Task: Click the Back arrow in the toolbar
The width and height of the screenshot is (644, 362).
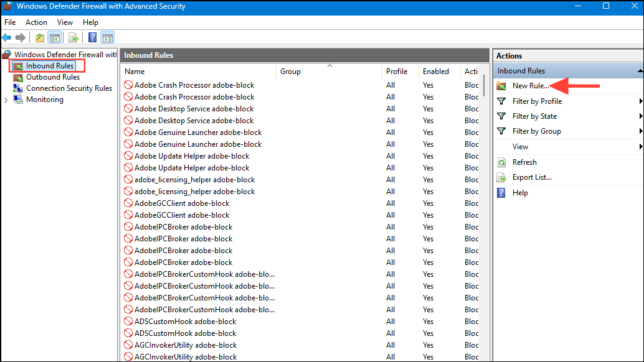Action: pos(7,38)
